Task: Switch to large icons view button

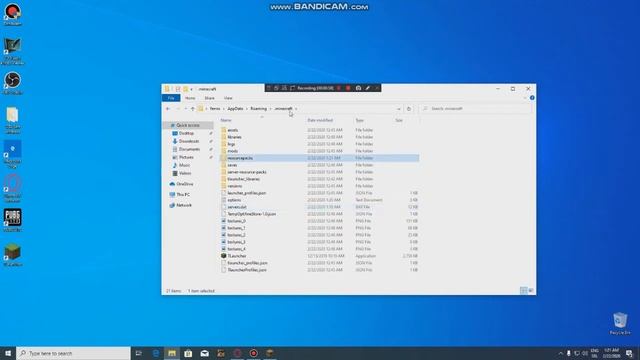Action: point(531,291)
